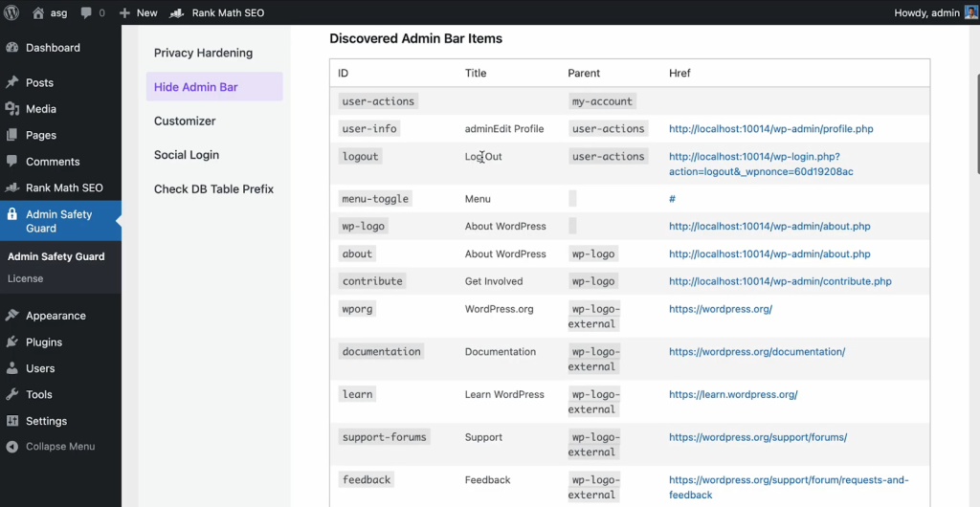Click Howdy, admin account menu
The height and width of the screenshot is (507, 980).
click(x=926, y=12)
